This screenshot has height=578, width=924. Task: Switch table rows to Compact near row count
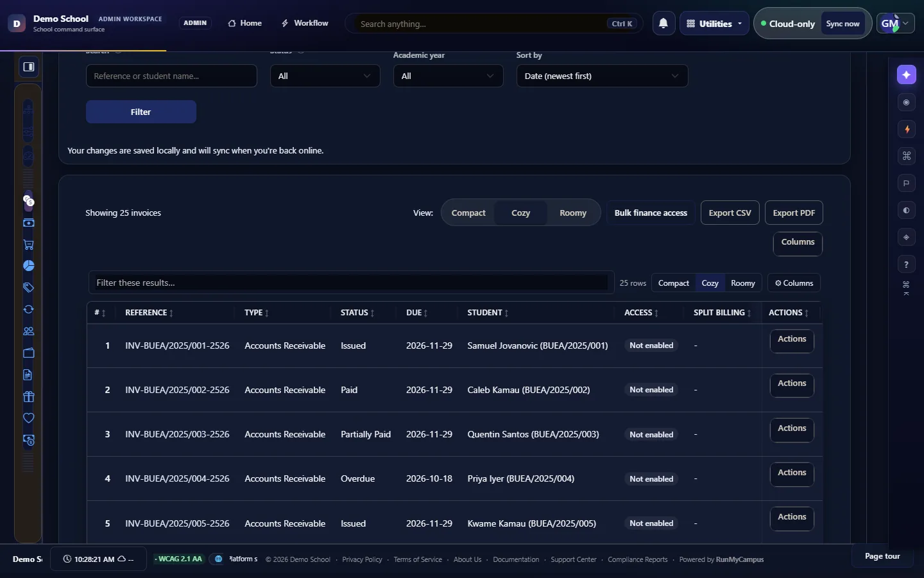(x=673, y=283)
